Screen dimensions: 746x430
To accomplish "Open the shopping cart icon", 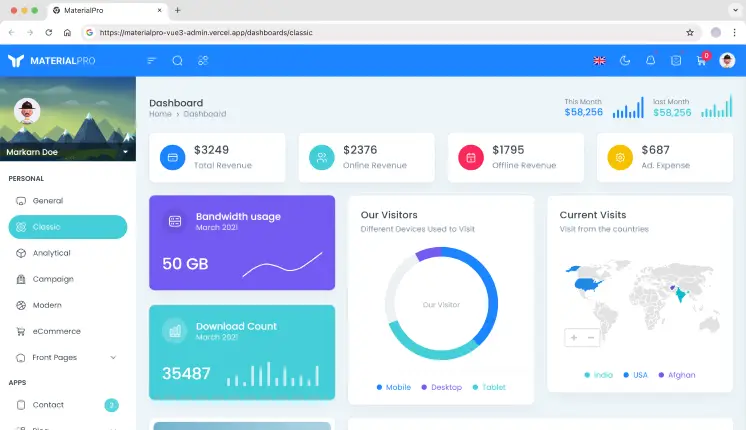I will (701, 61).
